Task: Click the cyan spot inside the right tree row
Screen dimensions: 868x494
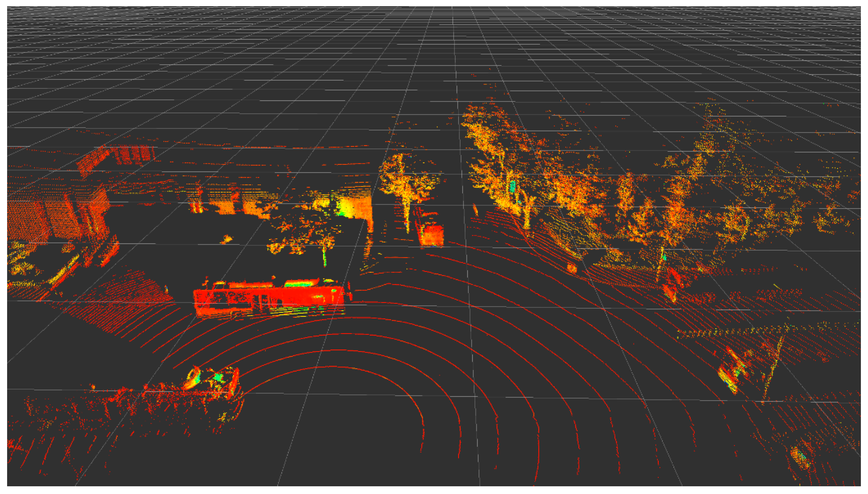Action: tap(513, 186)
